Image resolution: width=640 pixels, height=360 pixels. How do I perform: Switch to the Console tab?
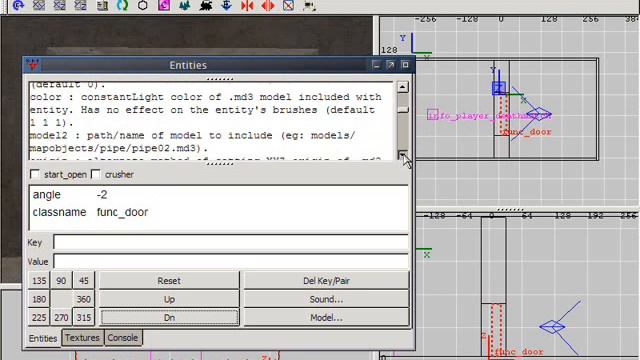pyautogui.click(x=123, y=338)
